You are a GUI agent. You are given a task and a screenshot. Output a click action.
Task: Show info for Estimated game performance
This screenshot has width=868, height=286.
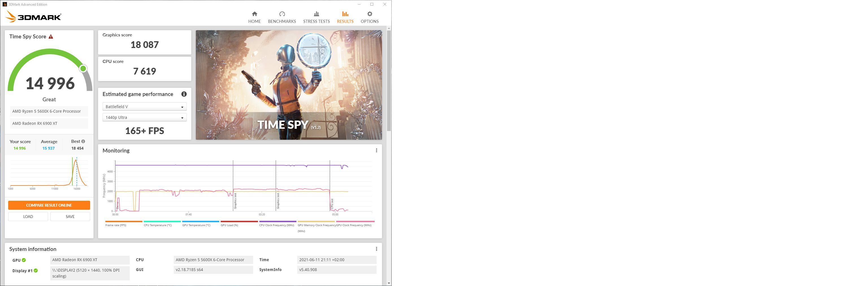184,94
